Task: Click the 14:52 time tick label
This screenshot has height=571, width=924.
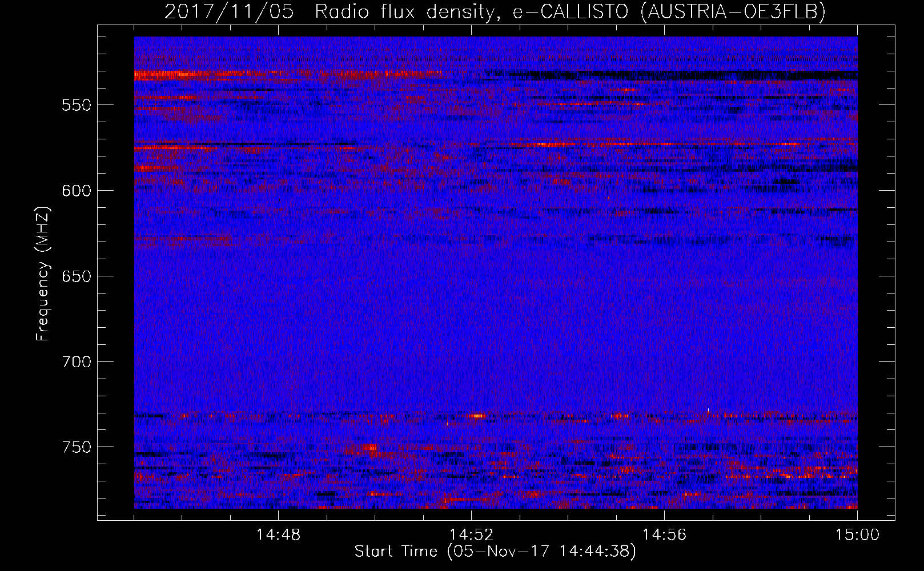Action: coord(471,535)
